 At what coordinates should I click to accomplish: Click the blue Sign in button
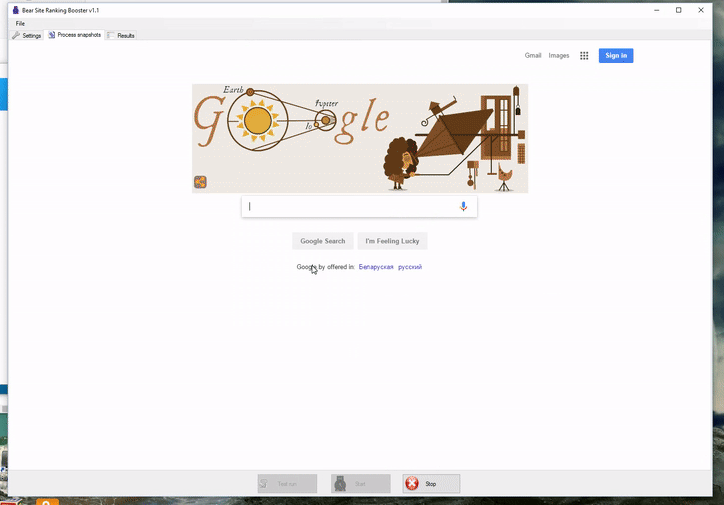(616, 55)
